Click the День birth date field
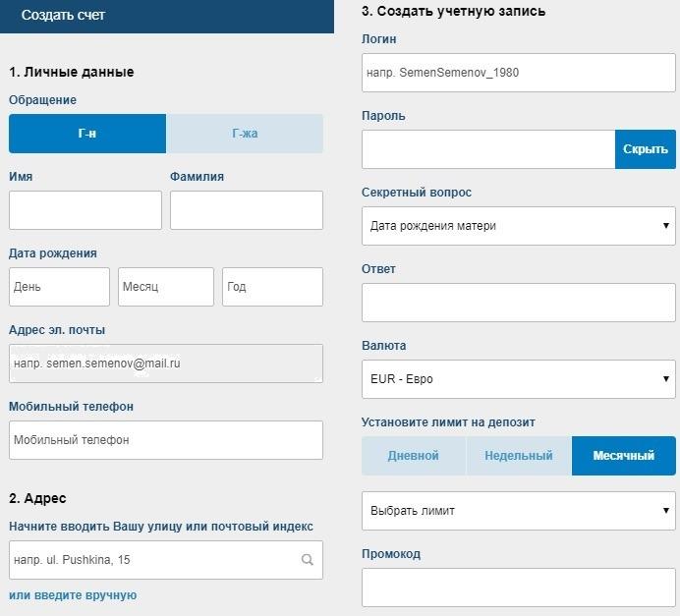This screenshot has height=616, width=680. point(59,287)
